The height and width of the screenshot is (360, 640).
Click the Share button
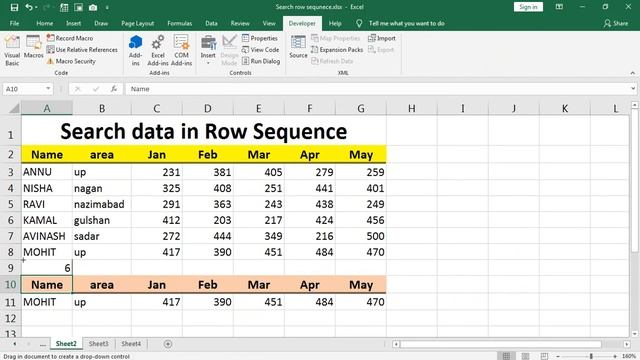(x=616, y=23)
